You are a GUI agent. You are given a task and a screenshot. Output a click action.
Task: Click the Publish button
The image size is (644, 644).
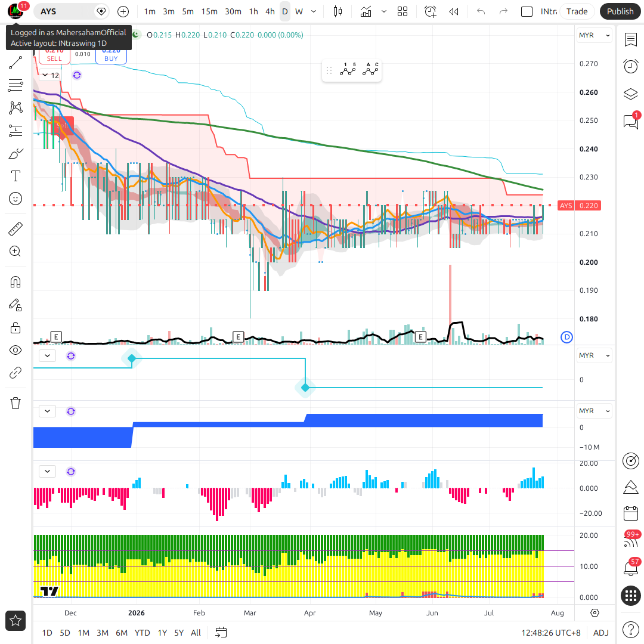point(620,11)
